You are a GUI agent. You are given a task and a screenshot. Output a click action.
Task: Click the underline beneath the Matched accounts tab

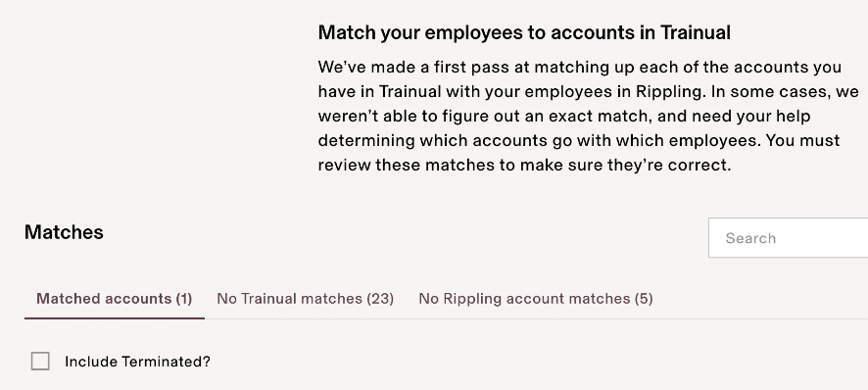pyautogui.click(x=114, y=318)
